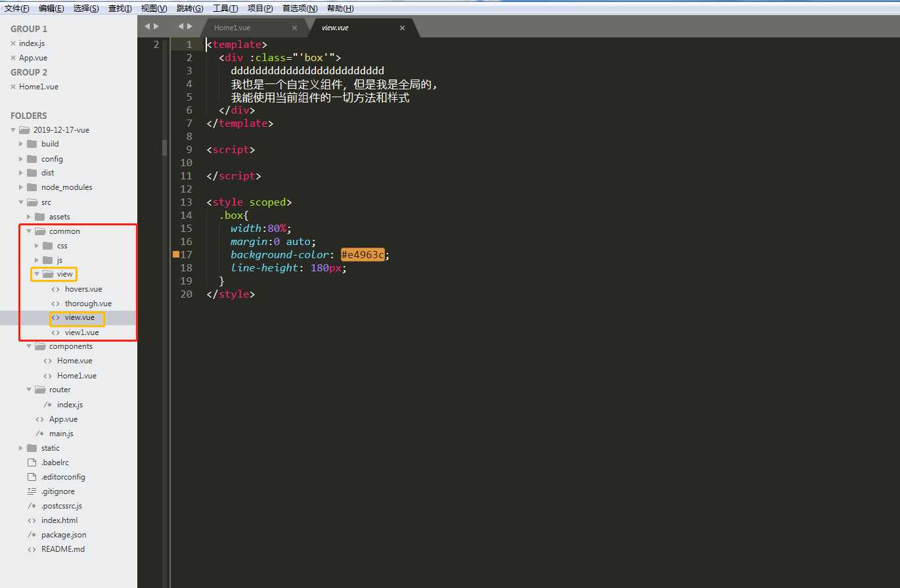Expand the build folder arrow

[21, 144]
